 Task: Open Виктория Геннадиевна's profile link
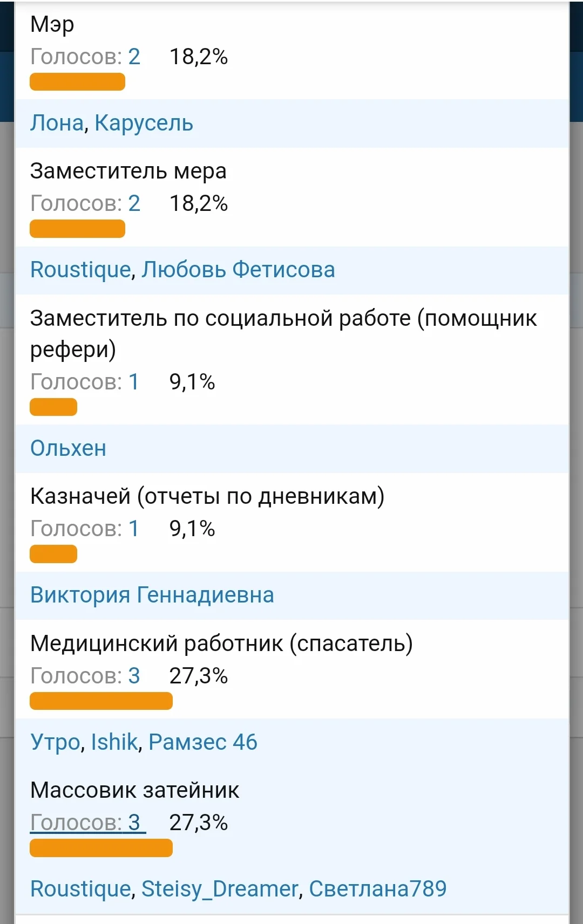153,595
